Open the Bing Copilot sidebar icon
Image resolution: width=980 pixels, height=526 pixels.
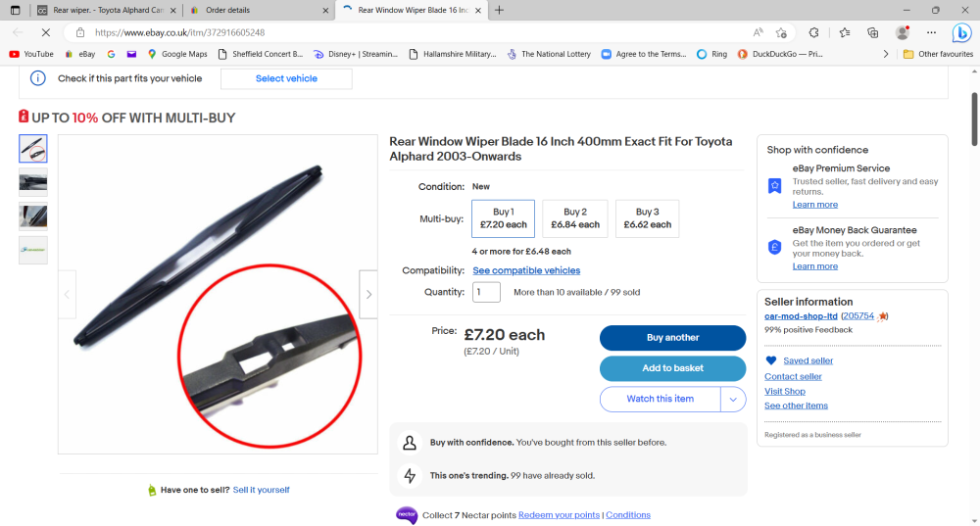pos(961,32)
